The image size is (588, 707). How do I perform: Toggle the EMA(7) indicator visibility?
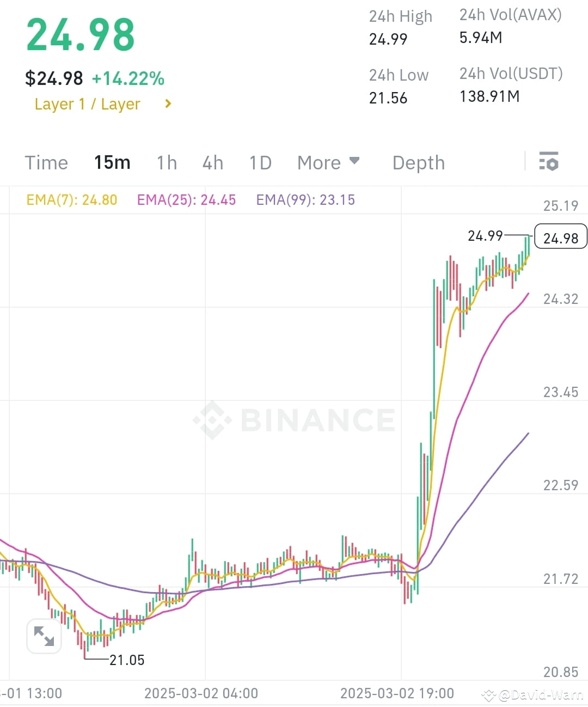(x=71, y=200)
